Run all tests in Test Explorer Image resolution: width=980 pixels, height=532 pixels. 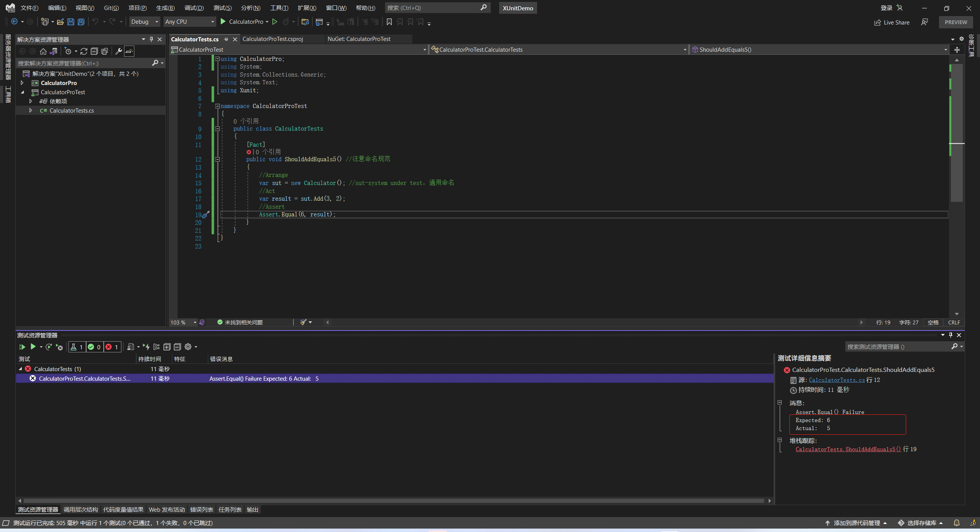tap(22, 347)
